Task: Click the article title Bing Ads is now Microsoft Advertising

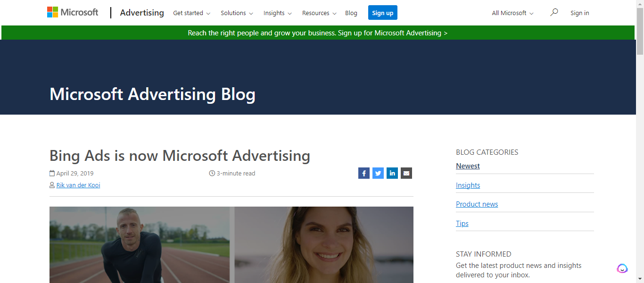Action: [x=180, y=156]
